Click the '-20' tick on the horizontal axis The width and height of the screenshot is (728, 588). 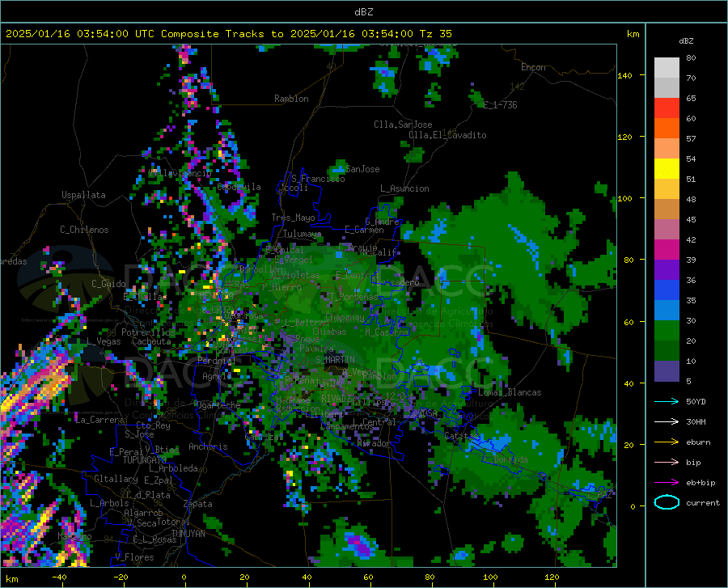pyautogui.click(x=121, y=577)
